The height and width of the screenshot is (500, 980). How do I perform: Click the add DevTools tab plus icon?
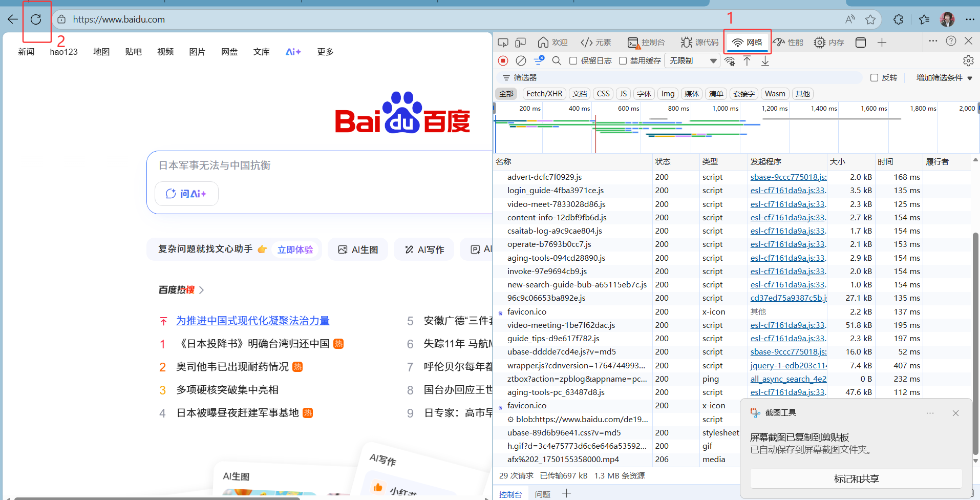point(882,43)
